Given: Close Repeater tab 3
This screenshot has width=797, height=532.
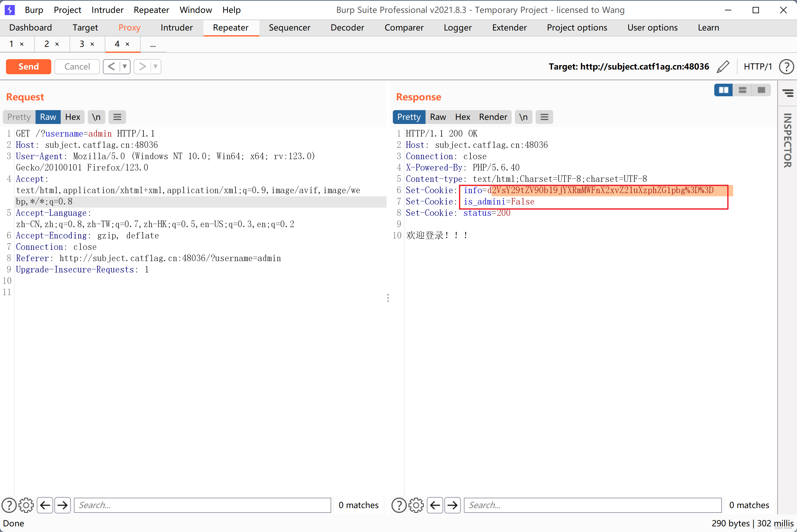Looking at the screenshot, I should point(92,44).
